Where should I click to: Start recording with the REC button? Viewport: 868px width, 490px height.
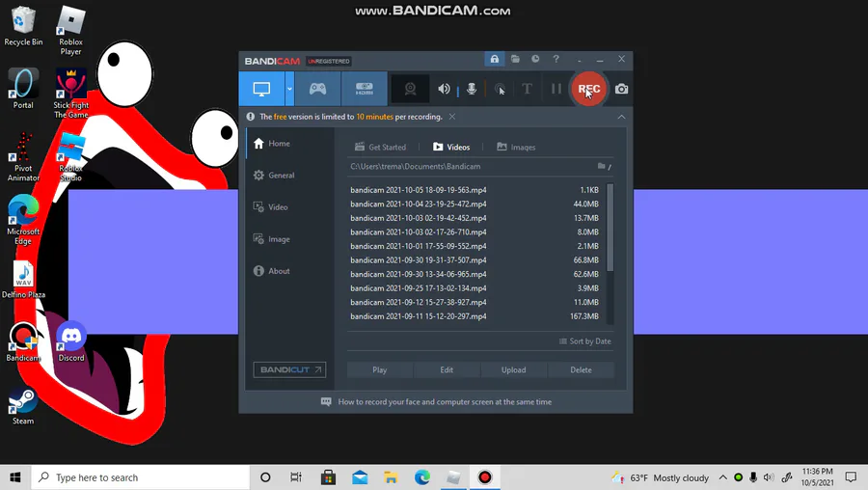pyautogui.click(x=588, y=89)
